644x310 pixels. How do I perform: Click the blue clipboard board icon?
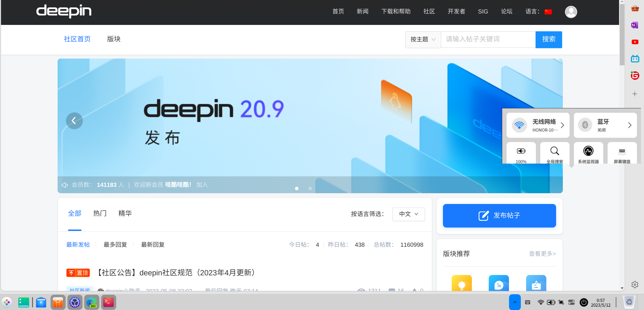click(x=536, y=283)
